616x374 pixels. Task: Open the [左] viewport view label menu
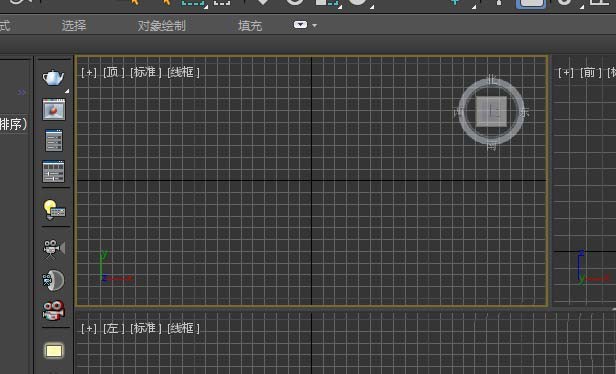pos(113,328)
